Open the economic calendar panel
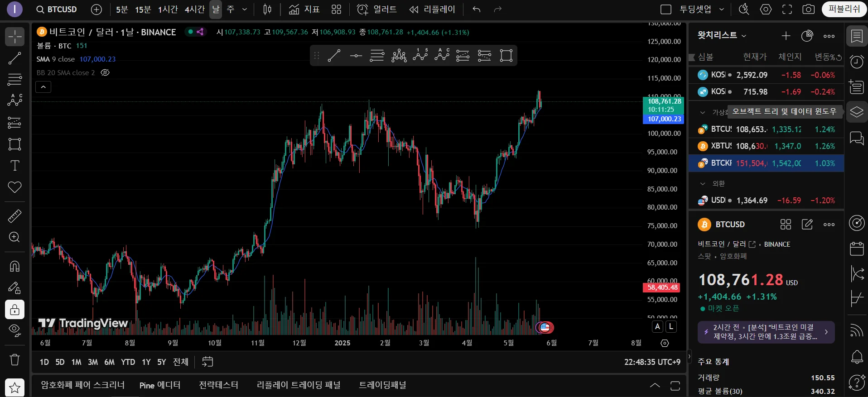868x397 pixels. click(857, 249)
